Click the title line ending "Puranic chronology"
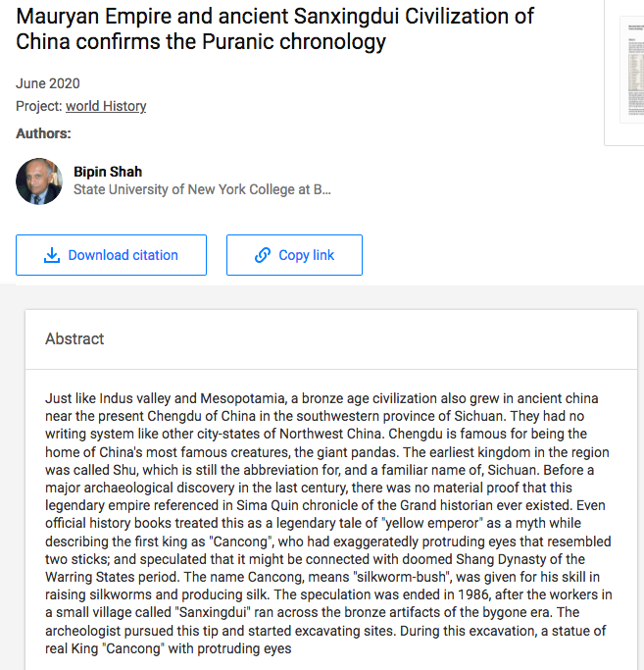The height and width of the screenshot is (670, 644). pyautogui.click(x=201, y=42)
